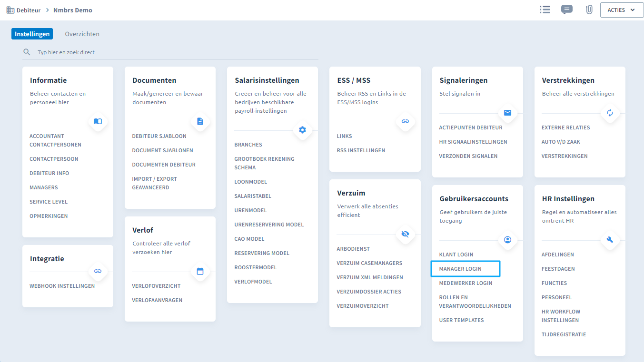
Task: Open Accountant Contactpersonen
Action: (55, 140)
